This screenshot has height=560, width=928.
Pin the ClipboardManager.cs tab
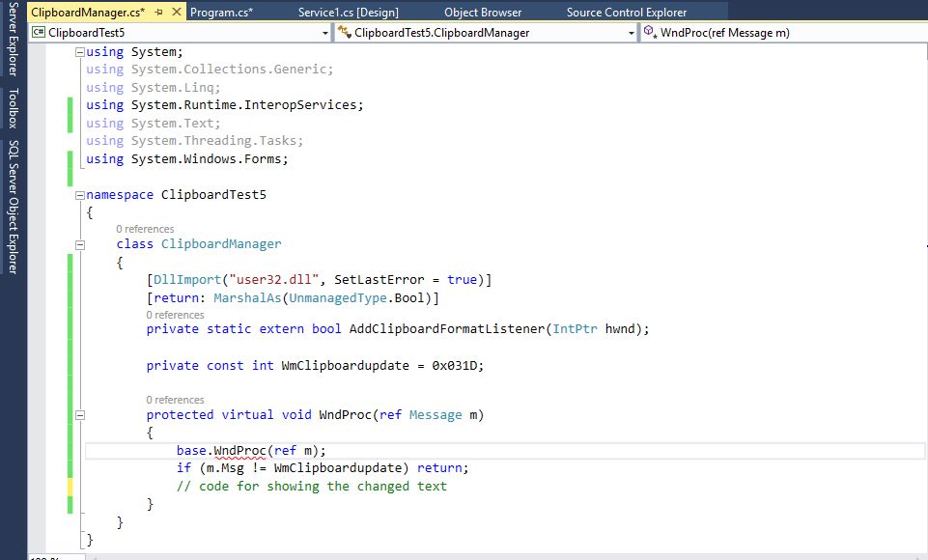(158, 12)
